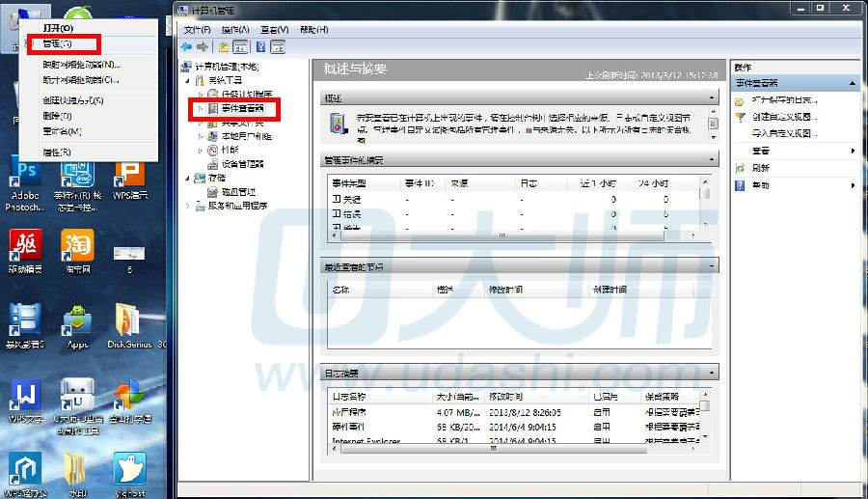This screenshot has height=499, width=868.
Task: Click the Up one level folder icon
Action: coord(224,47)
